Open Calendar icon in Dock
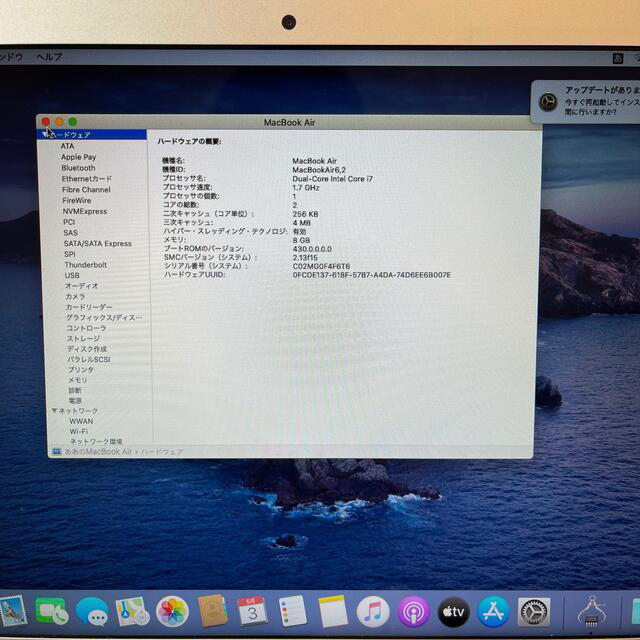 252,611
